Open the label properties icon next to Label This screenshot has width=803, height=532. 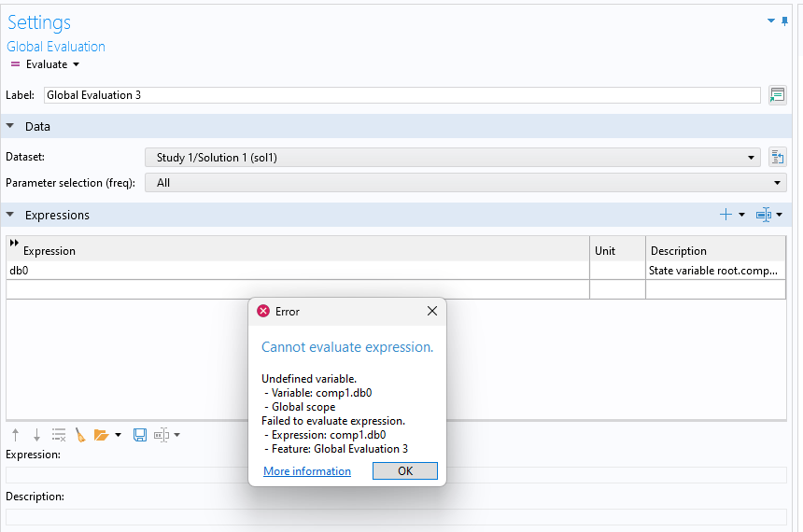777,95
